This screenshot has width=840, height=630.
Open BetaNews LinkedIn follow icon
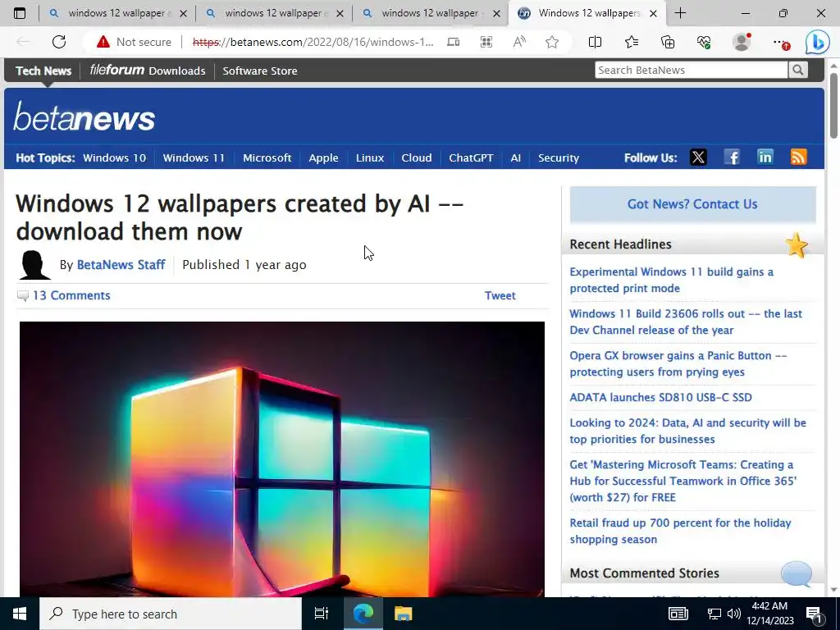click(x=765, y=157)
